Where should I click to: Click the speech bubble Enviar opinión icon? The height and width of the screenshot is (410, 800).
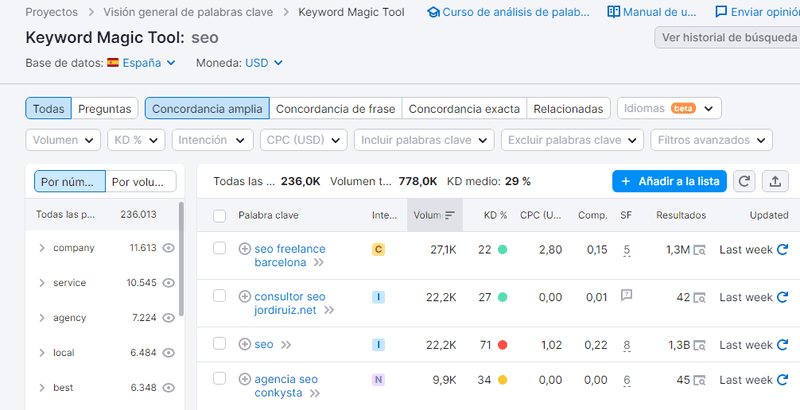[x=721, y=12]
